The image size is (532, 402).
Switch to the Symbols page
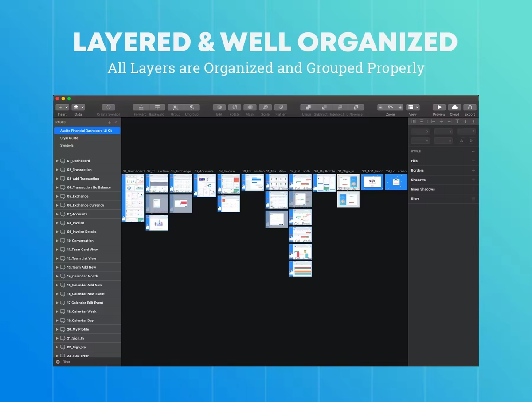tap(67, 145)
